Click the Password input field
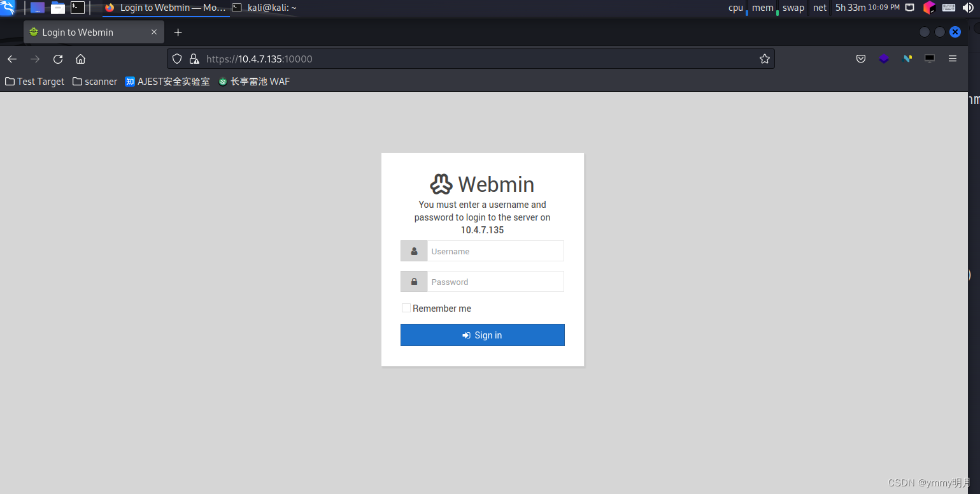Screen dimensions: 980x494 coord(495,282)
